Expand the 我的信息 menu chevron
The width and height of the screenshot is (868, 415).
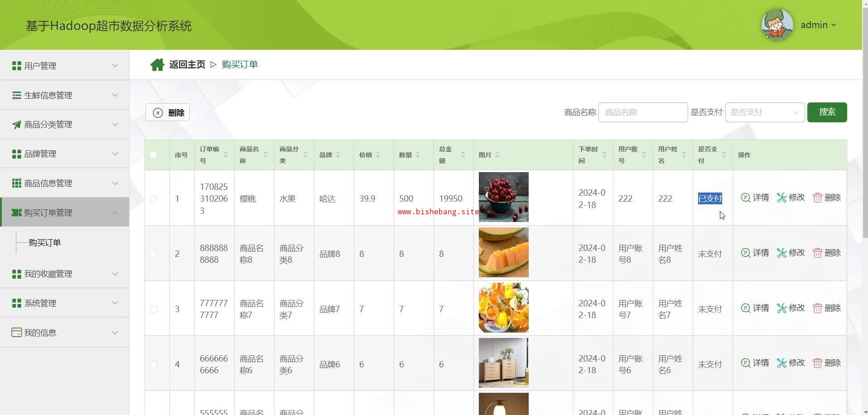[115, 333]
